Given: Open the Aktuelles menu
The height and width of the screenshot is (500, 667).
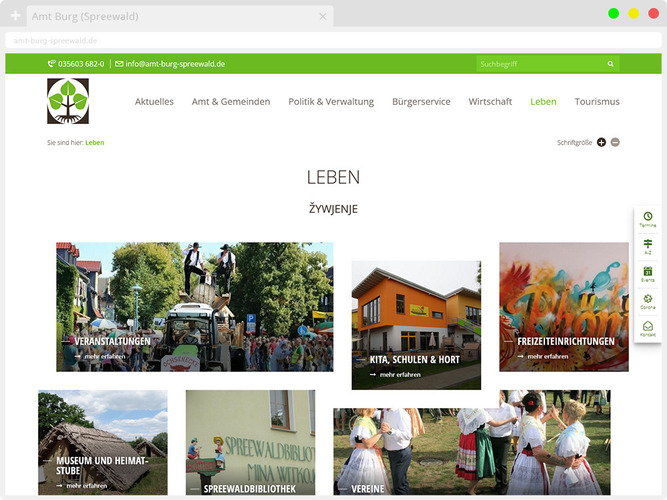Looking at the screenshot, I should 154,102.
